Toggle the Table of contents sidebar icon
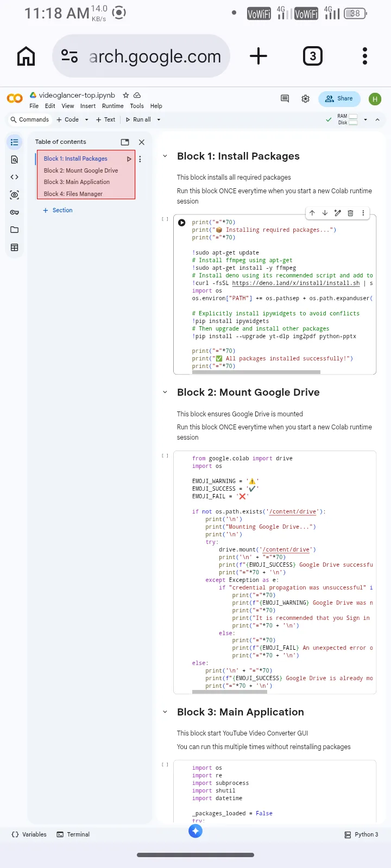The width and height of the screenshot is (391, 868). click(15, 142)
